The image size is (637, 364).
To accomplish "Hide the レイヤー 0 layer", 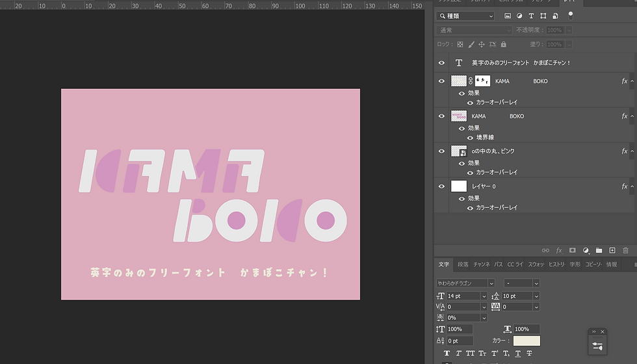I will click(441, 187).
